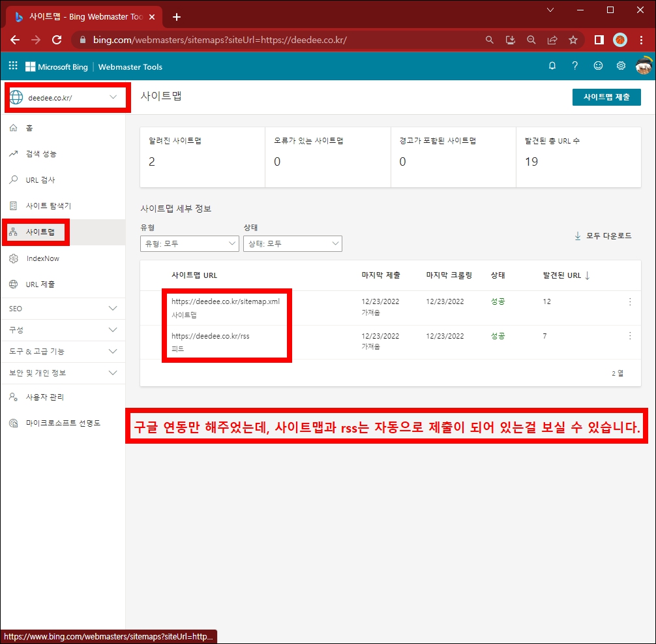
Task: Open the https://deedee.co.kr/rss link
Action: point(211,336)
